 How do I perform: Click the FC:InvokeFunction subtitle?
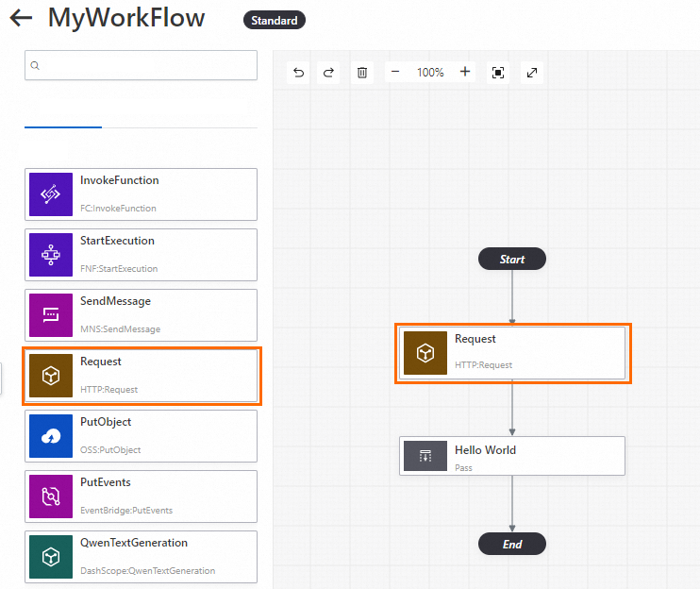(118, 208)
